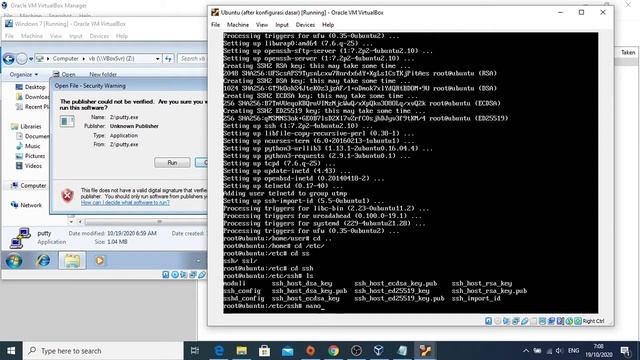Screen dimensions: 640x360
Task: Click ENG language indicator in tray
Action: [573, 351]
